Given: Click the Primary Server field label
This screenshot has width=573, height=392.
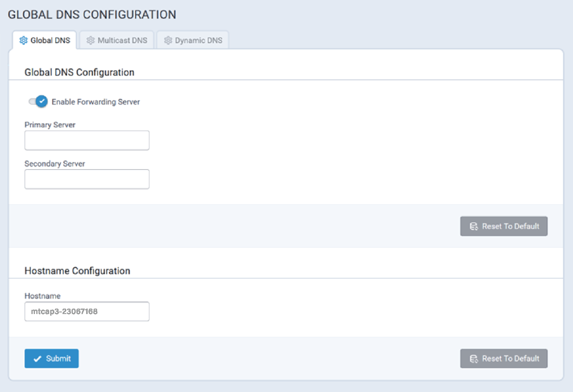Looking at the screenshot, I should [50, 125].
